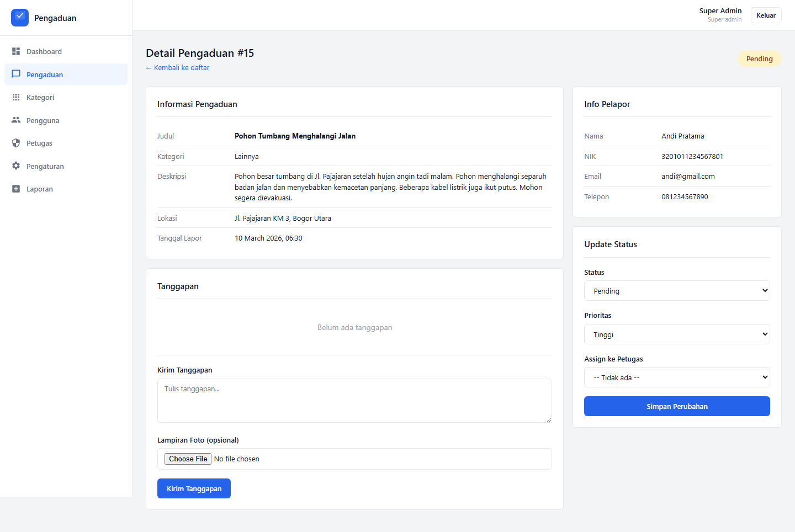Select Pengaduan in the sidebar menu
Screen dimensions: 795x532
click(x=44, y=75)
